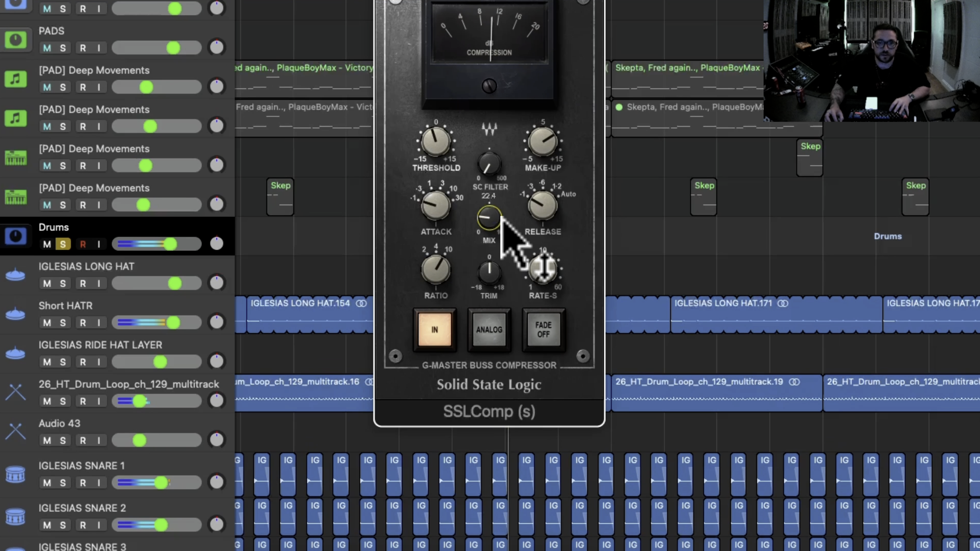Click the Drums track stack icon
This screenshot has height=551, width=980.
15,236
